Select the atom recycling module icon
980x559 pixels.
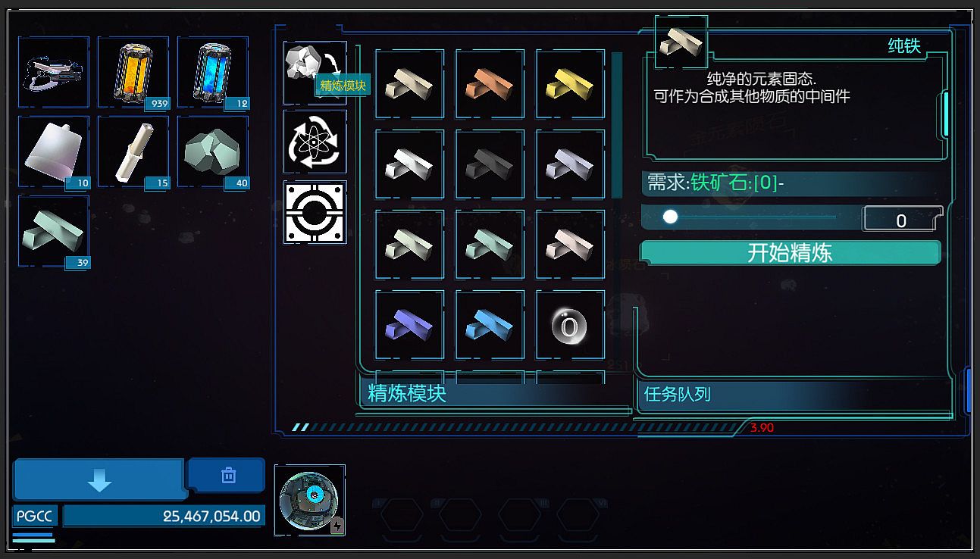pos(315,142)
